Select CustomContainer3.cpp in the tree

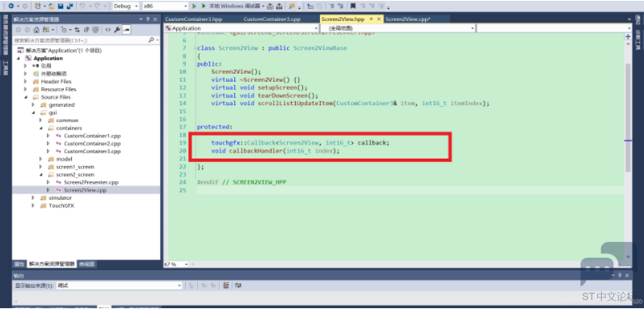[92, 151]
